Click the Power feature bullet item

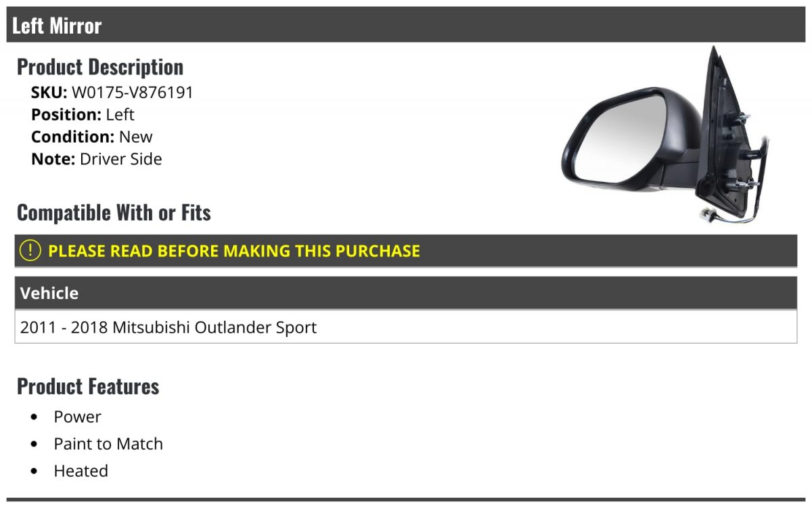[x=78, y=417]
